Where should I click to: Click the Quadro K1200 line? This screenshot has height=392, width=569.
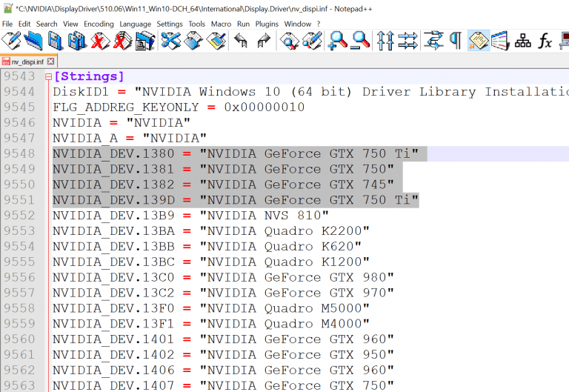(x=211, y=262)
